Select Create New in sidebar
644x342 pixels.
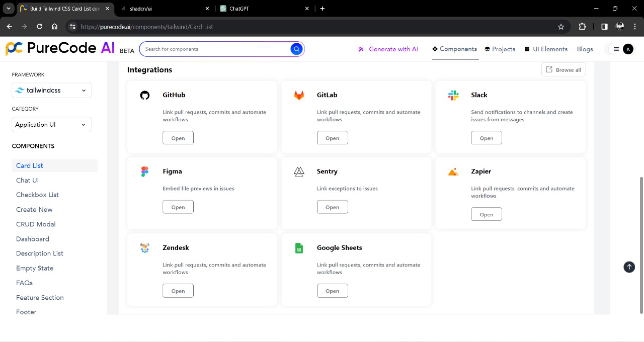(34, 209)
